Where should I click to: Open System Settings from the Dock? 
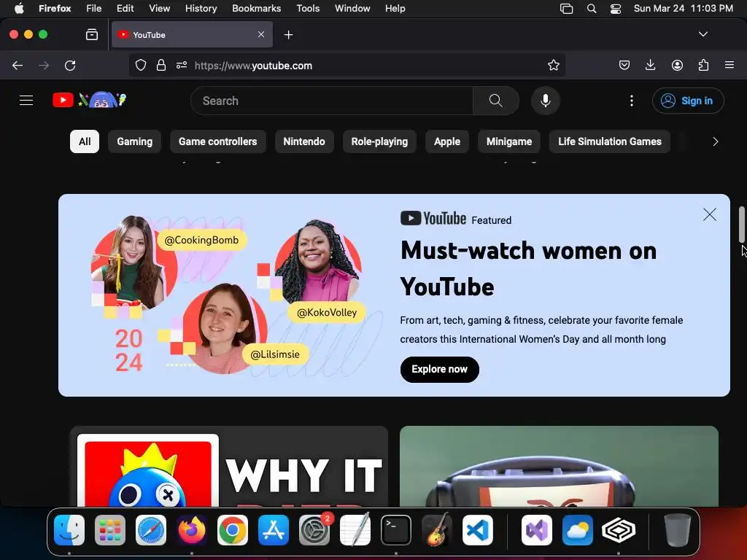click(x=314, y=530)
